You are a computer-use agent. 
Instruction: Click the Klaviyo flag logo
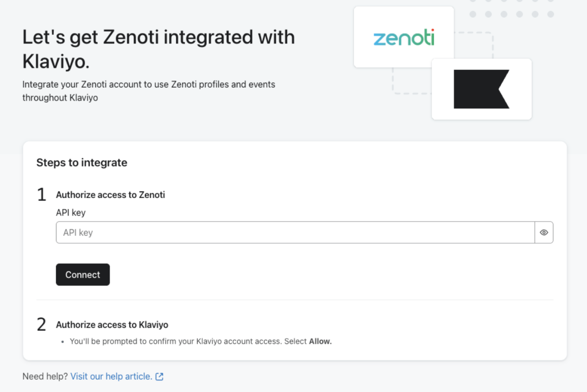(481, 89)
